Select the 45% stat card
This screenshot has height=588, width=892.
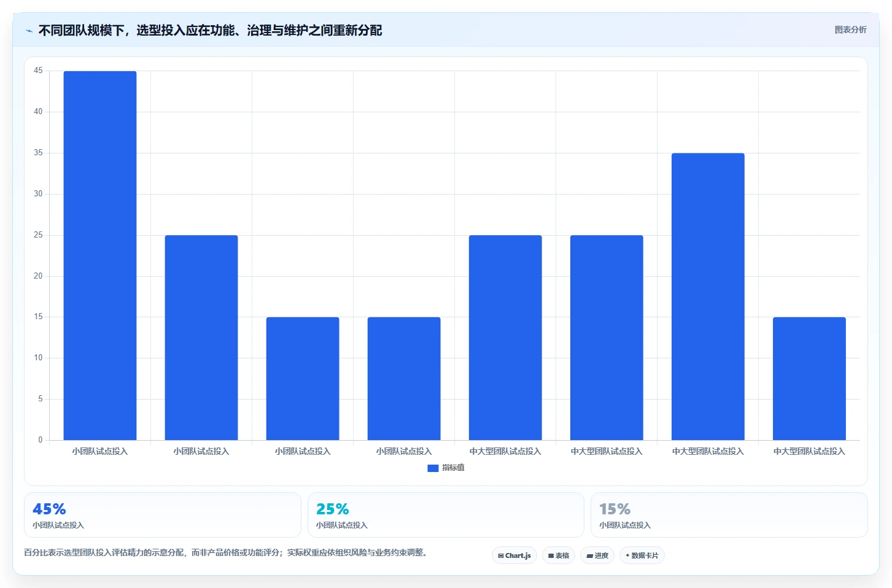pyautogui.click(x=162, y=515)
